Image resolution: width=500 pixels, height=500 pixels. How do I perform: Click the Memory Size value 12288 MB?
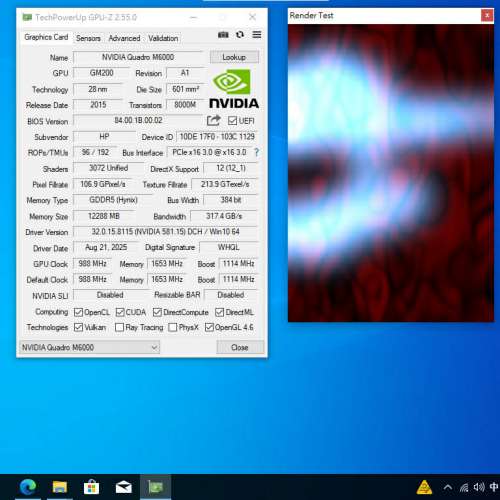click(x=104, y=216)
